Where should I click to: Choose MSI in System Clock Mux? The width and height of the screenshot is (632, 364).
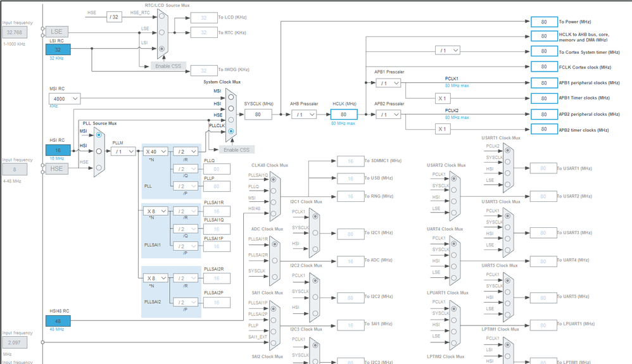[x=231, y=97]
